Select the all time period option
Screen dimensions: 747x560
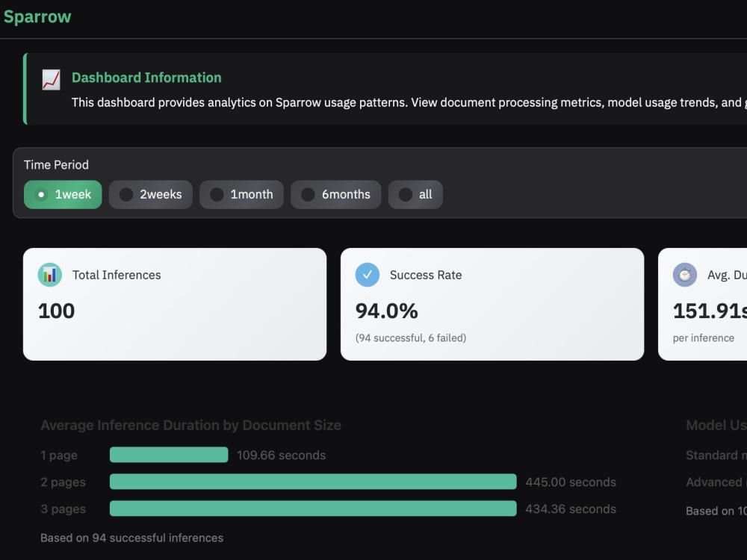tap(415, 194)
